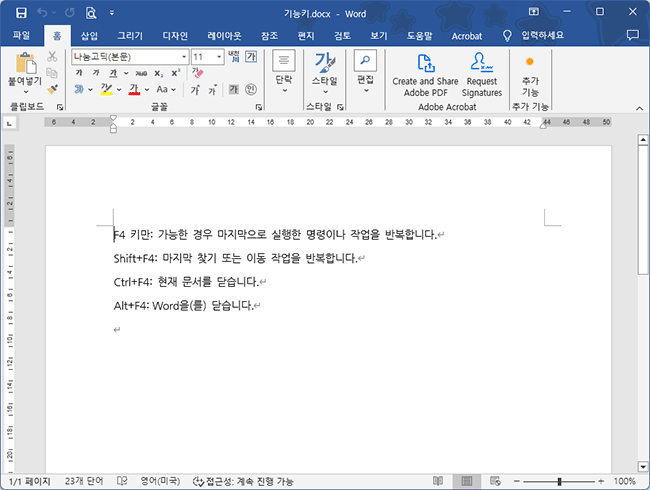The image size is (650, 490).
Task: Click accessibility 접근성 status indicator
Action: tap(243, 481)
